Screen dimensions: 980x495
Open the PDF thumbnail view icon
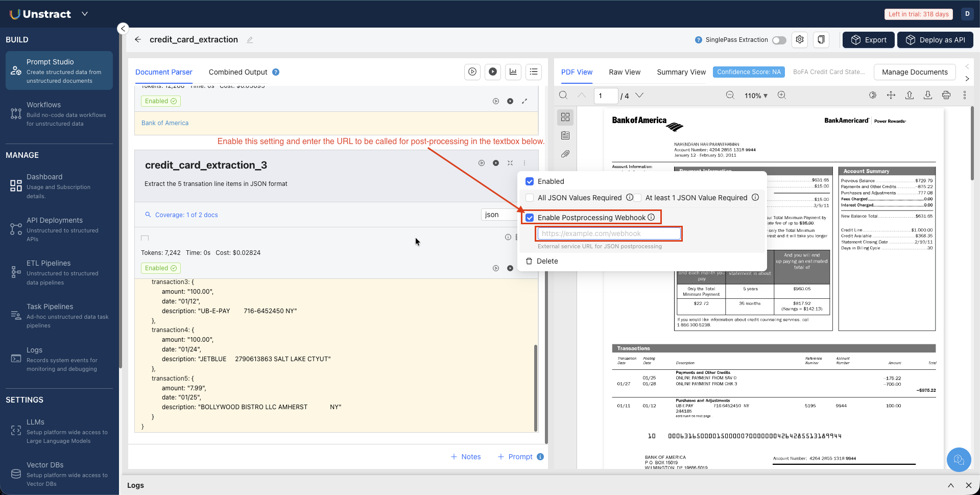coord(565,117)
